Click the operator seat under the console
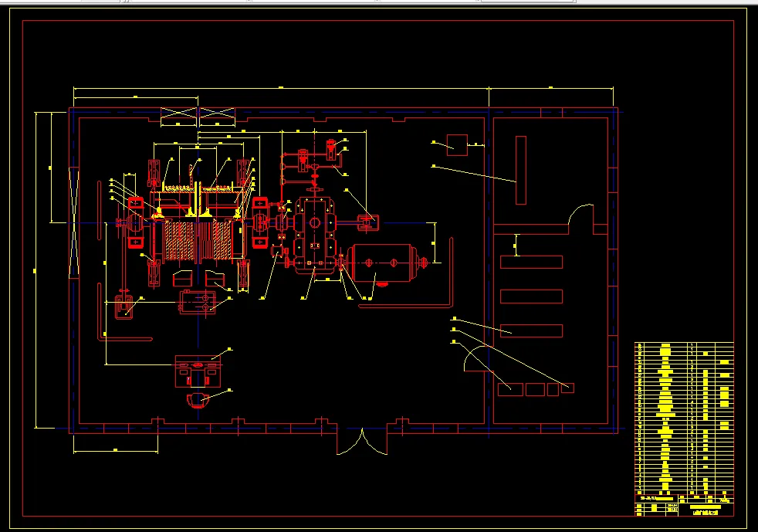This screenshot has width=758, height=532. (x=198, y=401)
